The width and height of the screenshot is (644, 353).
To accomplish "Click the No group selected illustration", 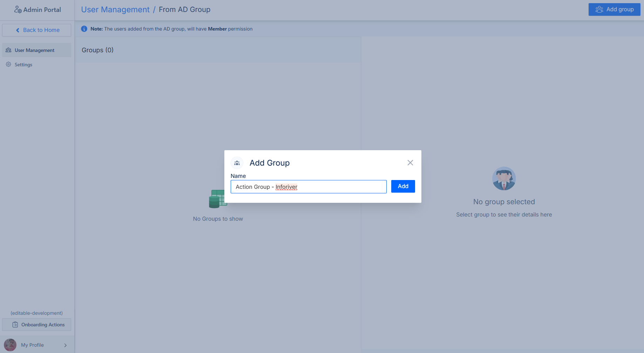I will (x=504, y=179).
